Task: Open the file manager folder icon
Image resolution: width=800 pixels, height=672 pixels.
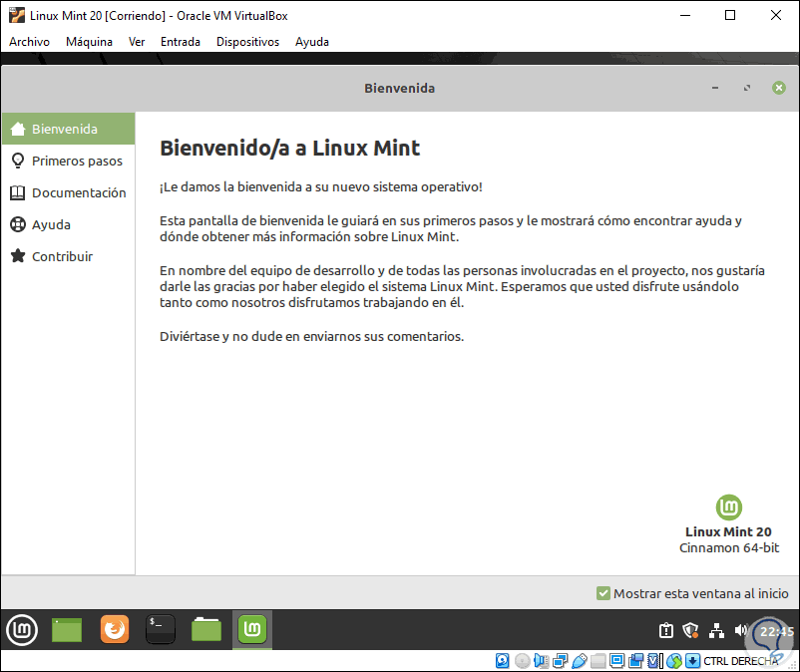Action: (x=206, y=630)
